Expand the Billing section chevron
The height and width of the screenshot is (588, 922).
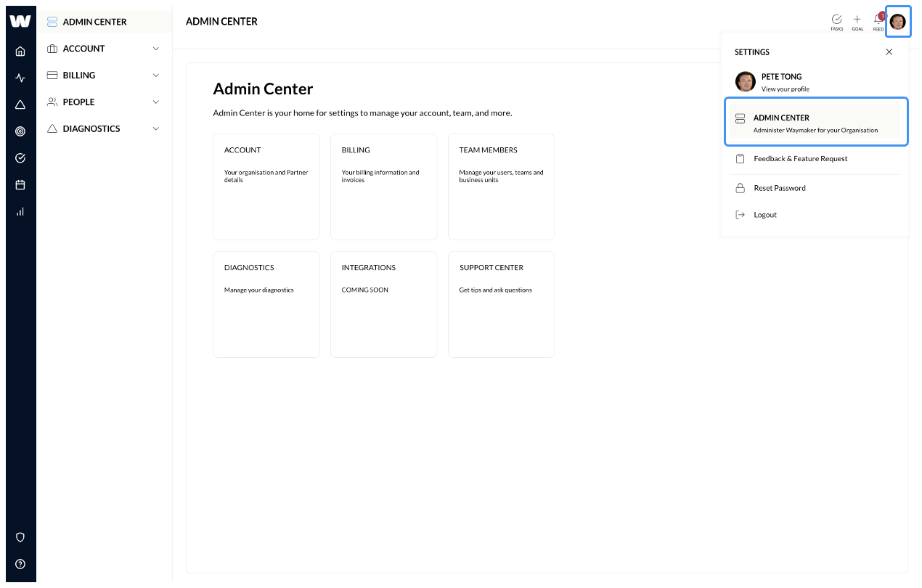click(156, 75)
